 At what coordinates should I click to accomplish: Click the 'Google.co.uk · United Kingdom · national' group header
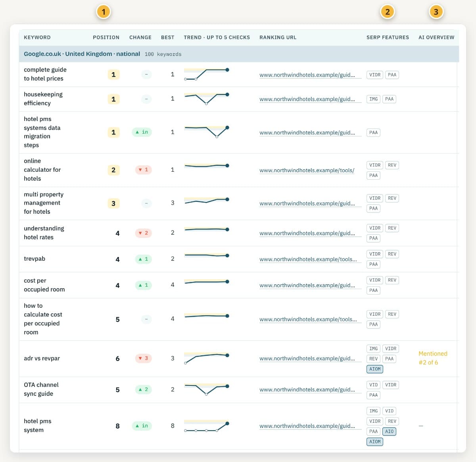[82, 54]
